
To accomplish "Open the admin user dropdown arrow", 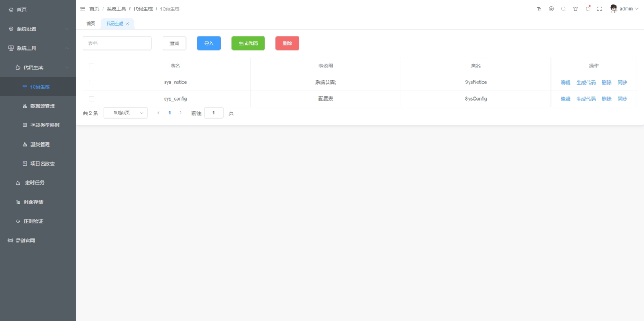I will pos(637,8).
